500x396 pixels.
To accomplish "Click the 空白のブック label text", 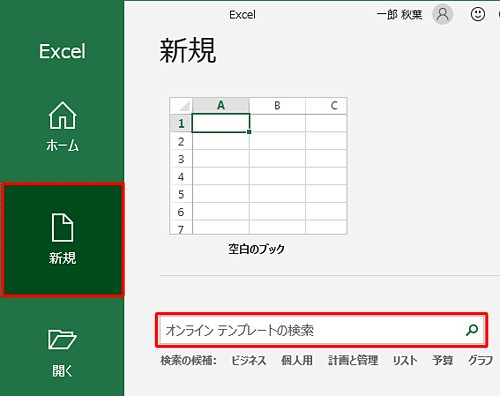I will [256, 249].
